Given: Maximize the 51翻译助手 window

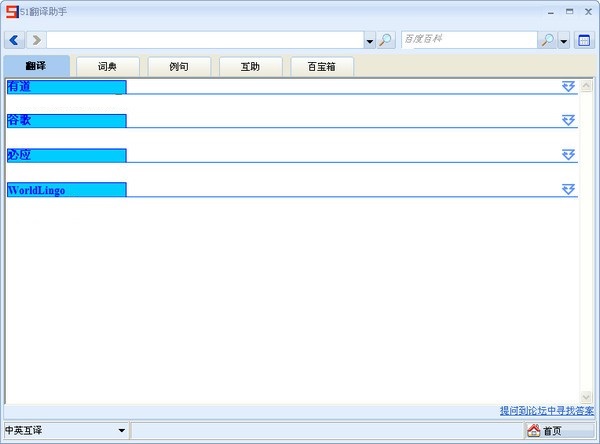Looking at the screenshot, I should click(x=569, y=11).
